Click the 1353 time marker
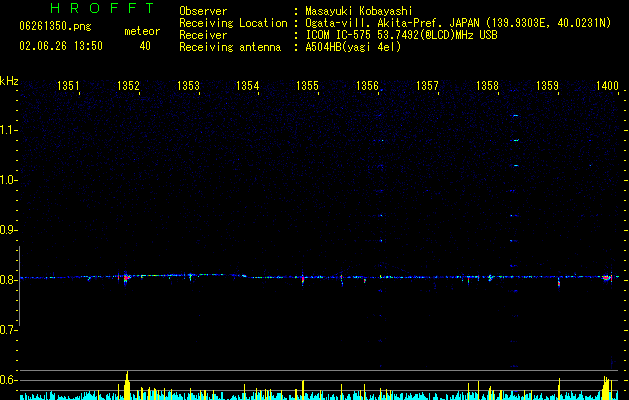Viewport: 629px width, 400px height. (188, 86)
